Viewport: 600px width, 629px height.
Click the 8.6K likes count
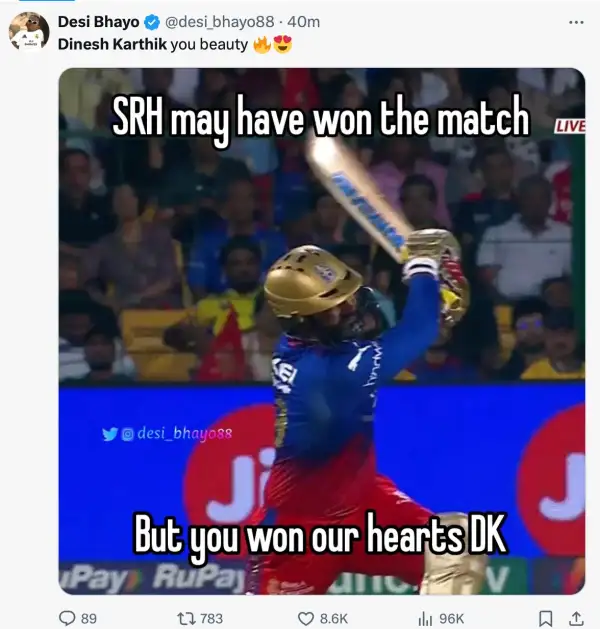coord(334,619)
